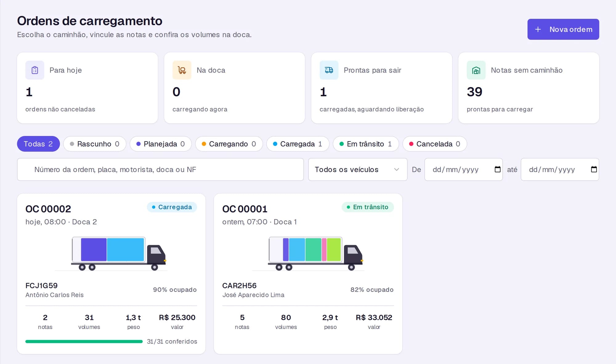Click the purple cargo block in OC 00002 truck
This screenshot has width=616, height=364.
94,249
